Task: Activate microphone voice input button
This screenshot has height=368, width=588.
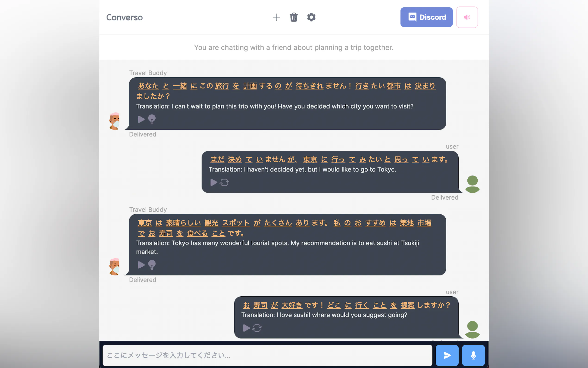Action: pyautogui.click(x=473, y=355)
